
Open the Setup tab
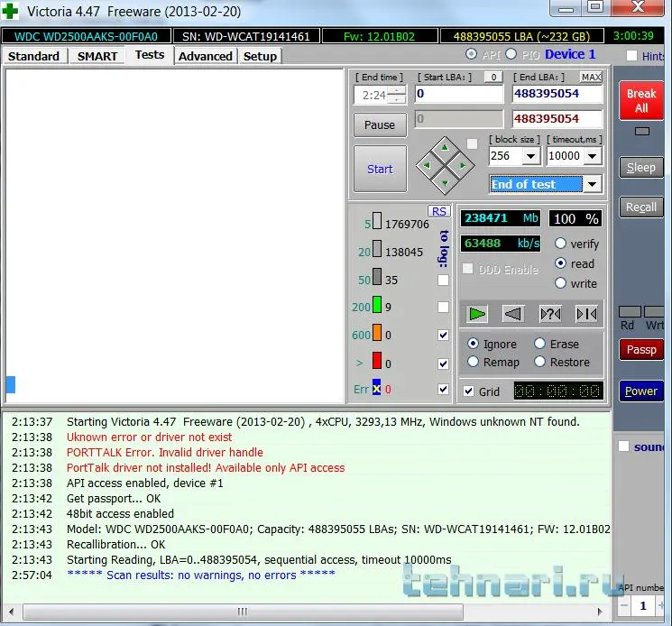260,56
